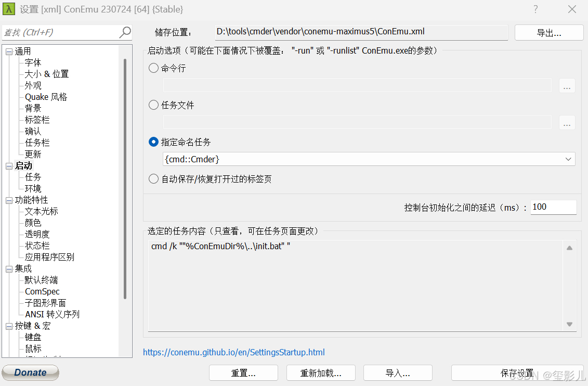
Task: Click the task content text cmd /k init.bat
Action: pyautogui.click(x=220, y=246)
